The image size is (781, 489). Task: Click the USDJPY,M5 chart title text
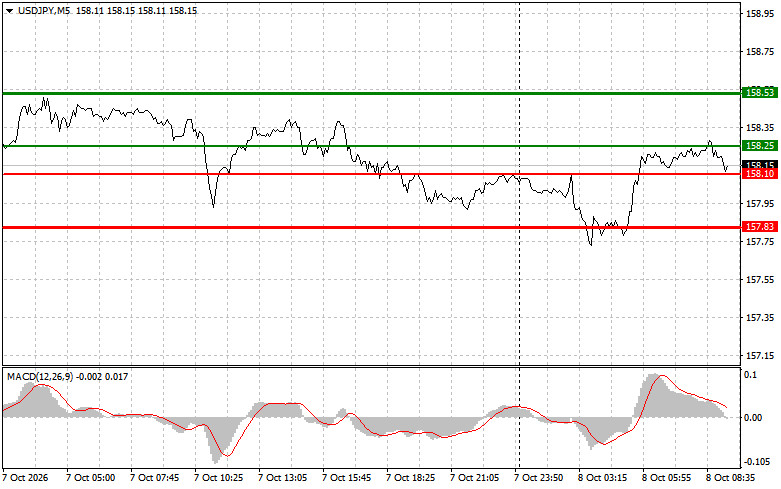click(44, 10)
